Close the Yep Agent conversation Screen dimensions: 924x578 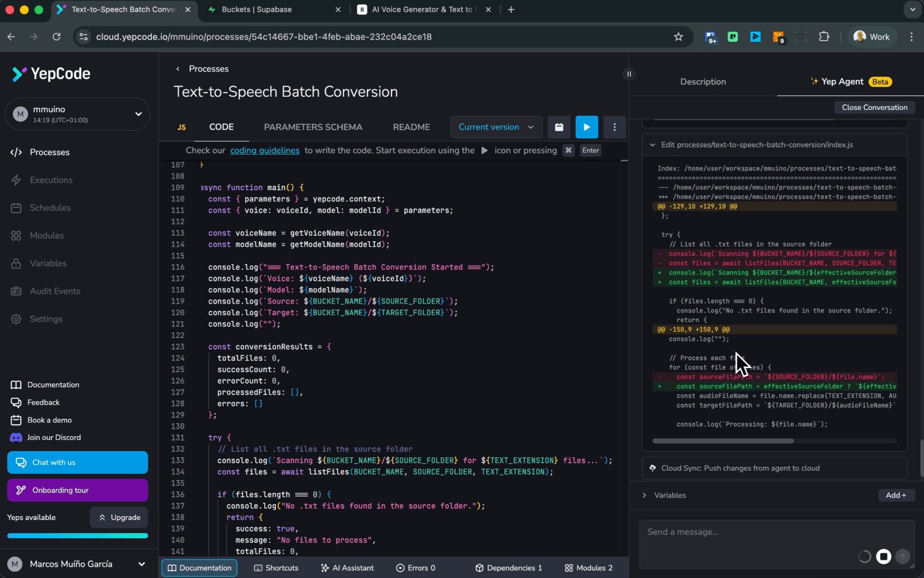pos(874,107)
